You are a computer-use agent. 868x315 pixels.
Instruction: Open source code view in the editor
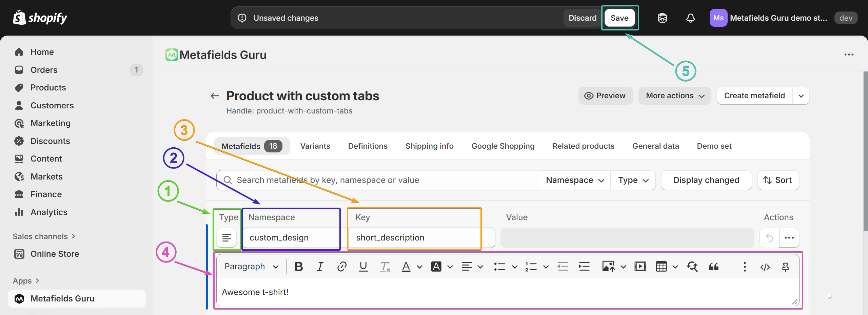click(765, 267)
